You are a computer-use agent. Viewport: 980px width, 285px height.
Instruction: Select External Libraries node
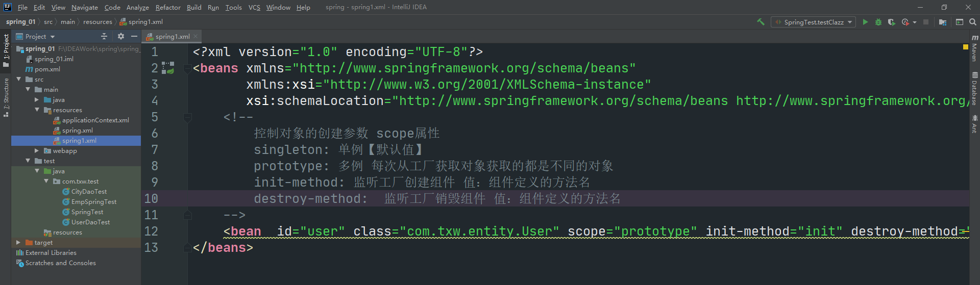click(x=46, y=253)
